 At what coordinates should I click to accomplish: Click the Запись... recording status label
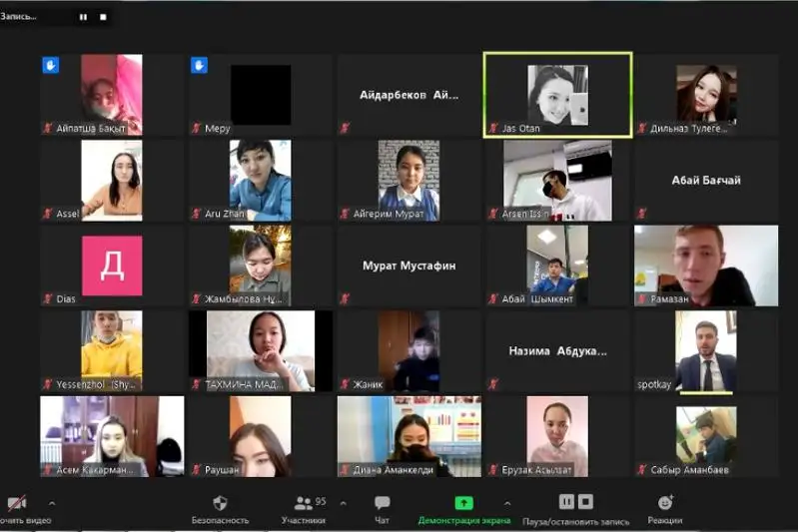[x=20, y=16]
